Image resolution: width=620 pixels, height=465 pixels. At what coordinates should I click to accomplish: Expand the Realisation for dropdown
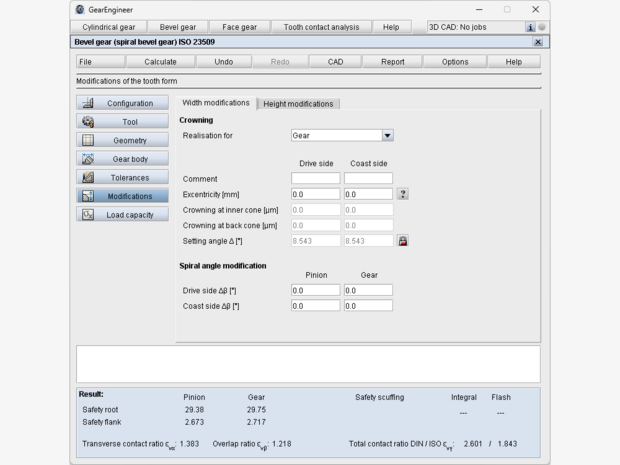[x=388, y=135]
